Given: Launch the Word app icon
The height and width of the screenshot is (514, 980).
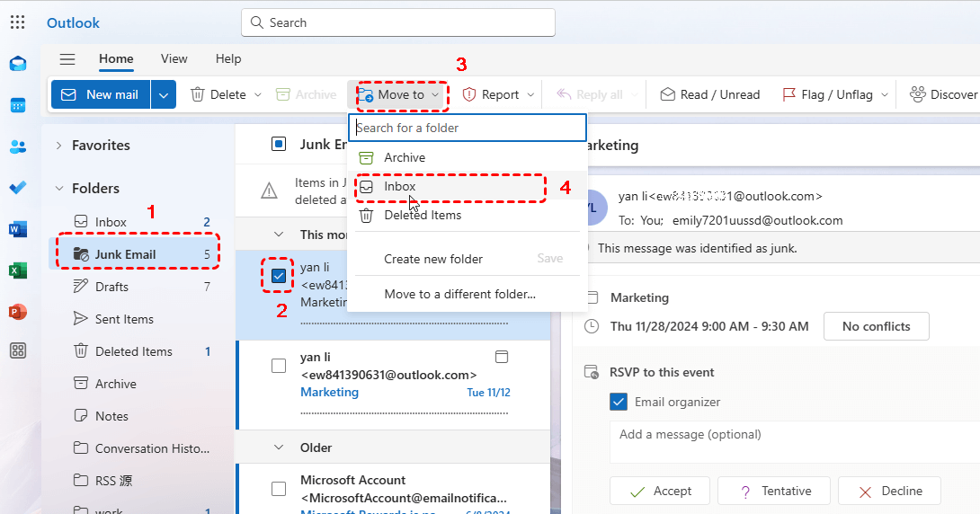Looking at the screenshot, I should coord(17,229).
